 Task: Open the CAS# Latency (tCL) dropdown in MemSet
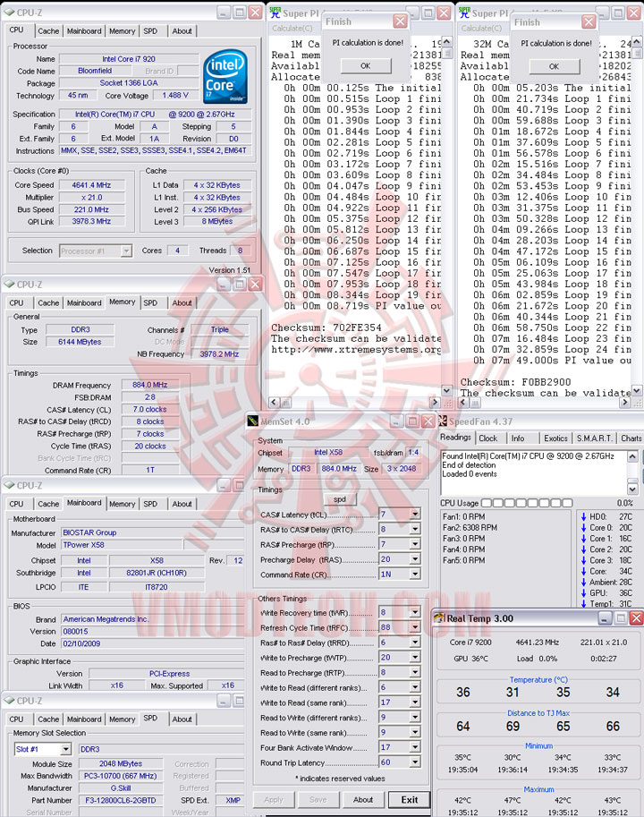pos(415,515)
